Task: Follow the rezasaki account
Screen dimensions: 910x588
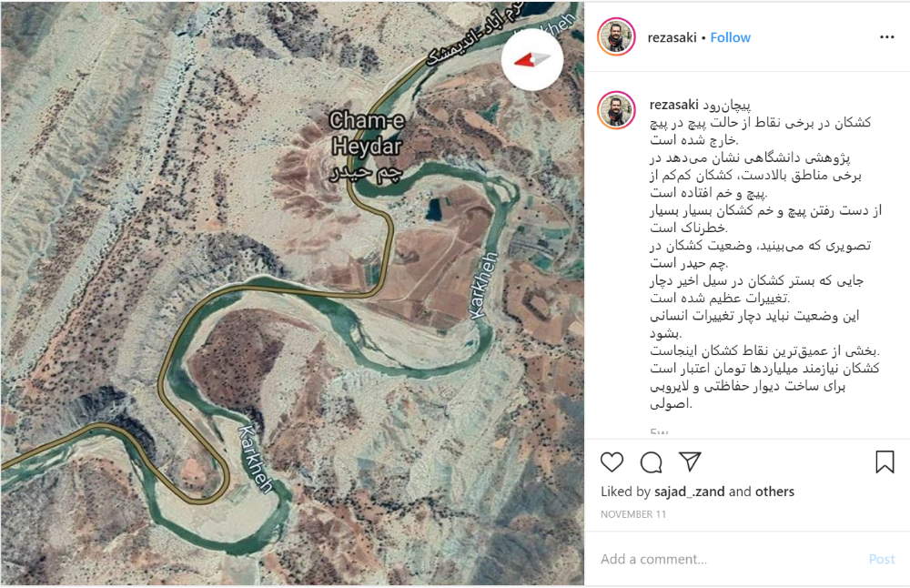Action: tap(730, 37)
